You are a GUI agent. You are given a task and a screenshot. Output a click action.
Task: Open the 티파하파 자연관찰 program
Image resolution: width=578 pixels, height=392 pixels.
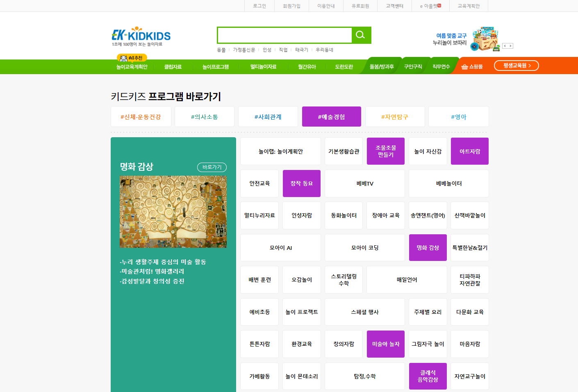[470, 280]
